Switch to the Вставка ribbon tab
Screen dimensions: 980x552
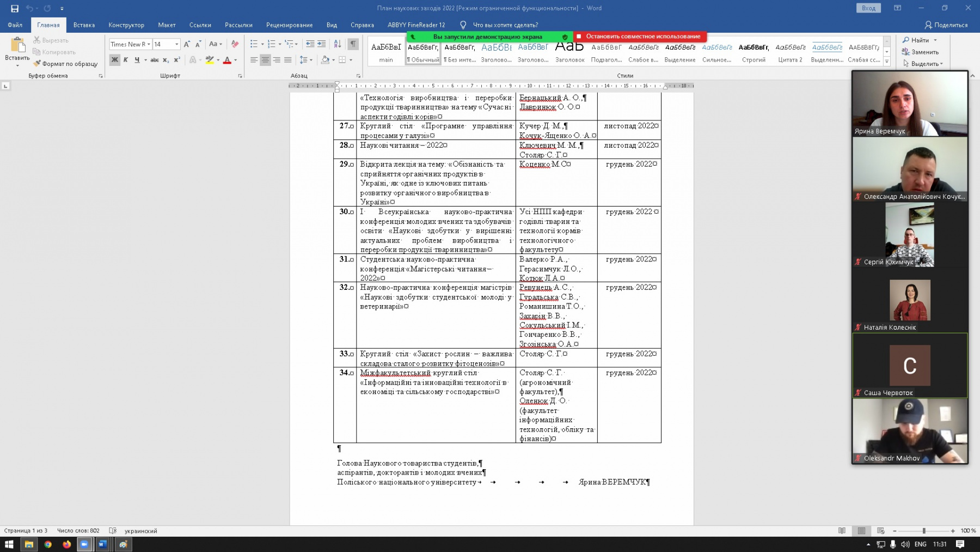(x=84, y=25)
